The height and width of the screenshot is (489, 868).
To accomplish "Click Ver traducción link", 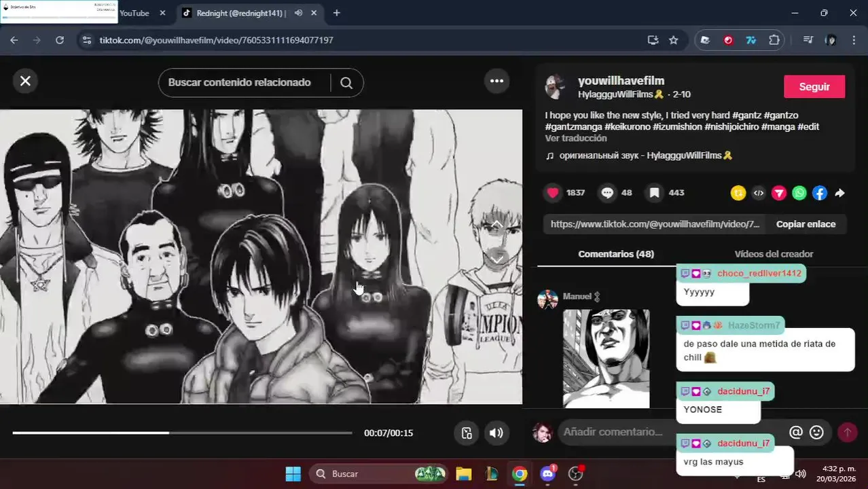I will [x=575, y=138].
